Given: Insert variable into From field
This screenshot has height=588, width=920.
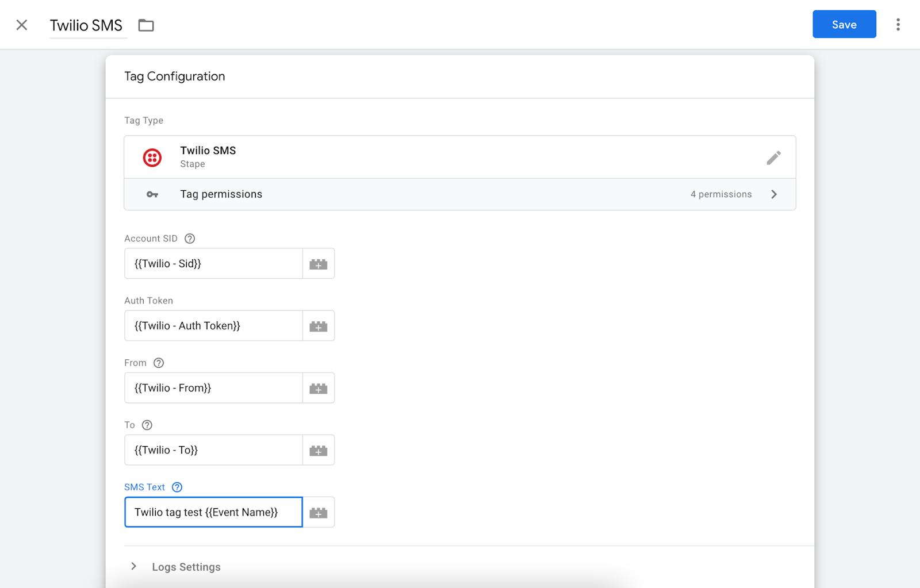Looking at the screenshot, I should pos(319,388).
